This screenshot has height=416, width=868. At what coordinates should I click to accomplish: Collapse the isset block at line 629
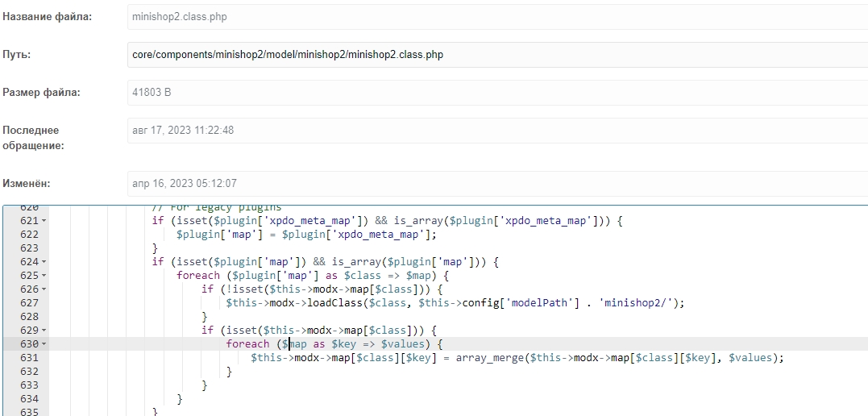tap(44, 331)
